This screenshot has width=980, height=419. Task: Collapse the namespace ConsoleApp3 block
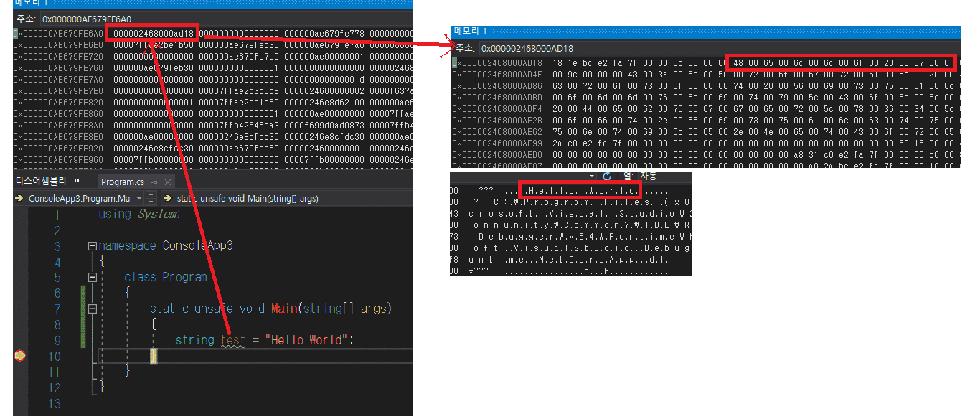pyautogui.click(x=92, y=245)
